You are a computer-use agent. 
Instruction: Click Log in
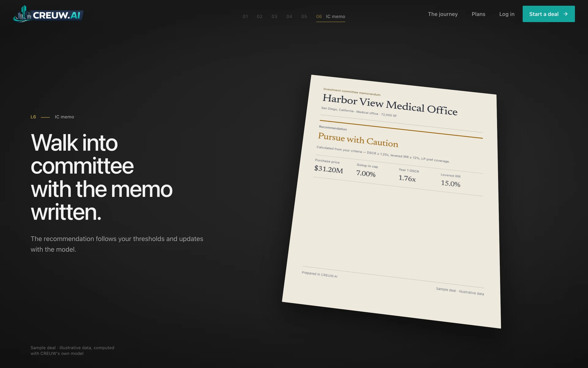point(507,14)
